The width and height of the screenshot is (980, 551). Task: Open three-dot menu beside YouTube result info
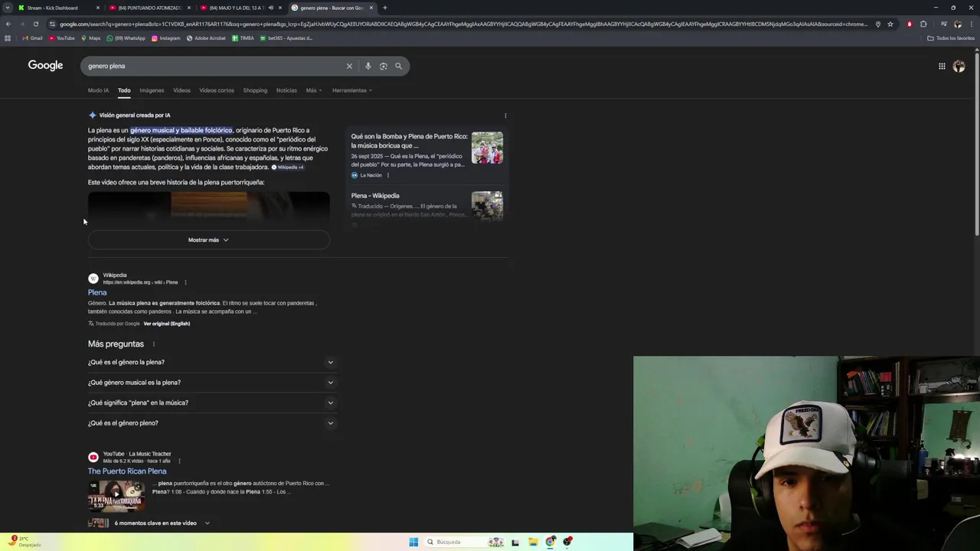pyautogui.click(x=179, y=461)
